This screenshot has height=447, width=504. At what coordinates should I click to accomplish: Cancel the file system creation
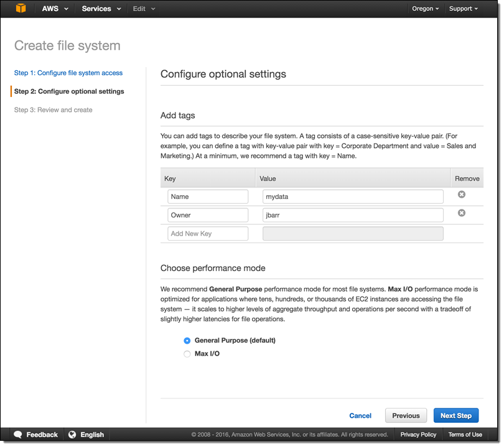click(x=360, y=415)
